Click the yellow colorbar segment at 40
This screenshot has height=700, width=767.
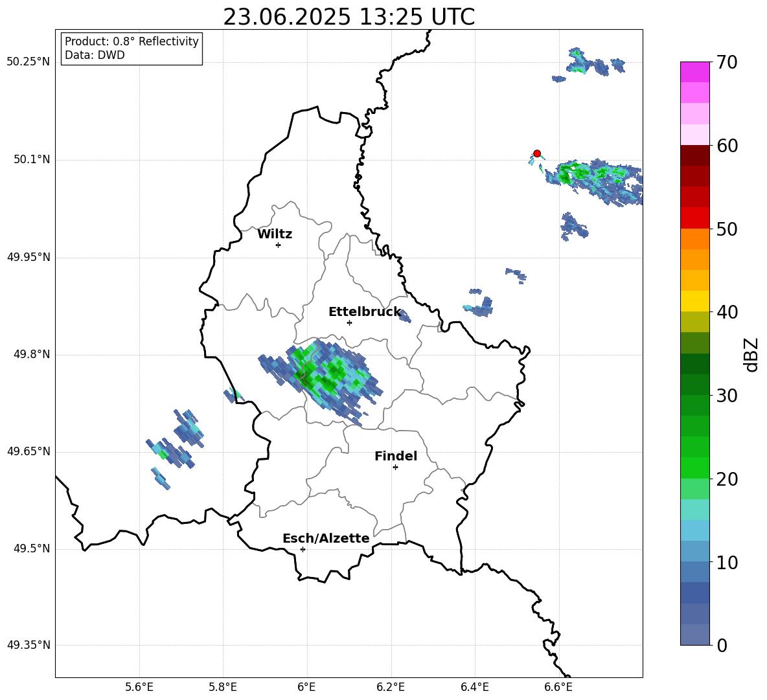695,301
